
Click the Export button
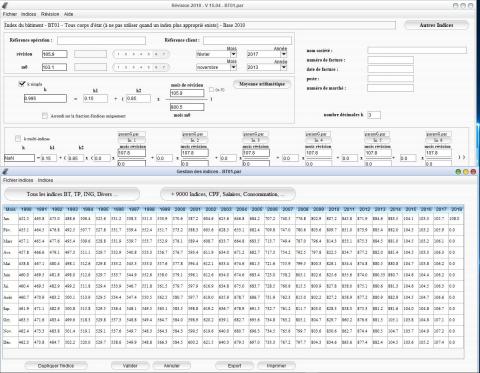tap(234, 366)
